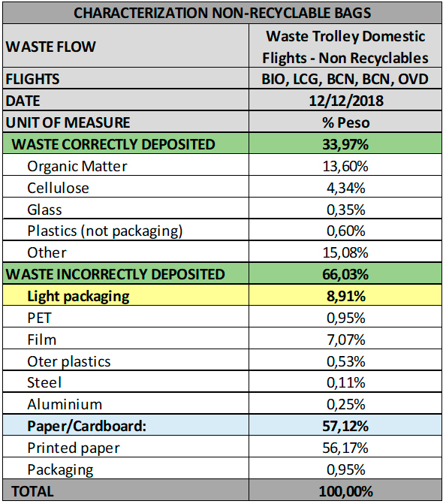Image resolution: width=446 pixels, height=504 pixels.
Task: Click the WASTE FLOW label cell
Action: click(126, 46)
